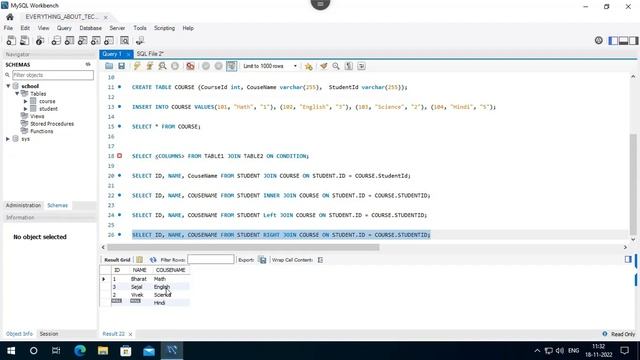Image resolution: width=640 pixels, height=360 pixels.
Task: Click the open SQL script main toolbar icon
Action: click(x=24, y=40)
